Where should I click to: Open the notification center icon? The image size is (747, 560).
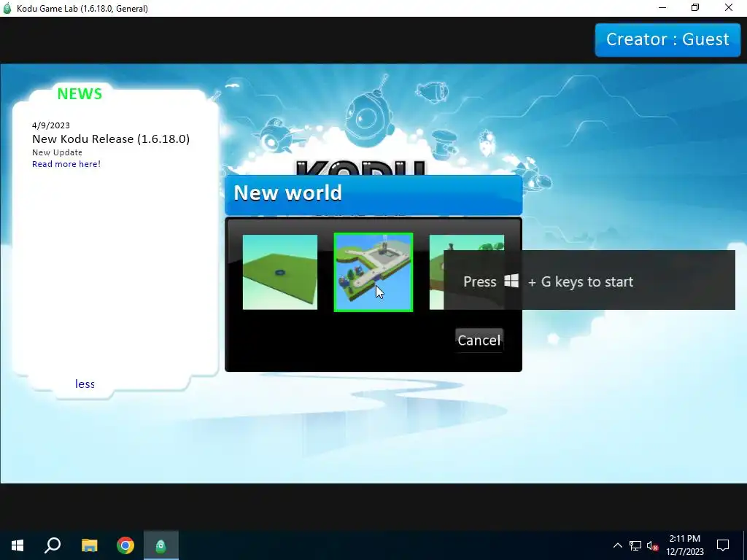pyautogui.click(x=723, y=545)
